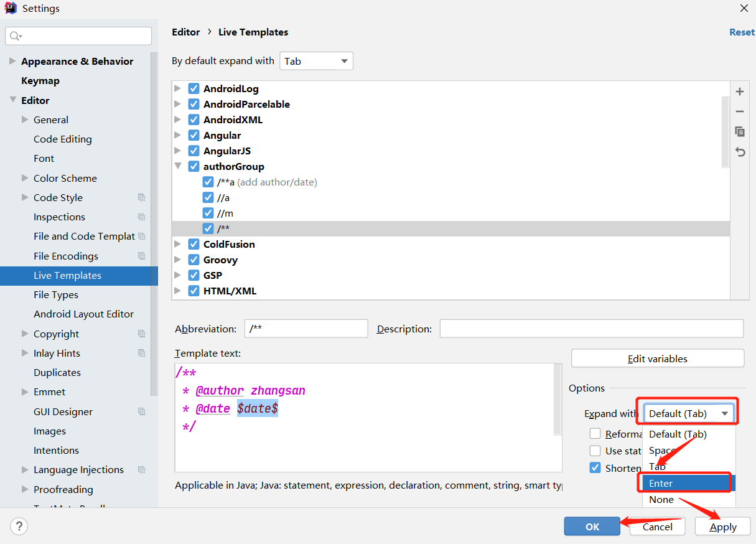Click project-level icon beside Code Style
Image resolution: width=756 pixels, height=544 pixels.
coord(141,197)
